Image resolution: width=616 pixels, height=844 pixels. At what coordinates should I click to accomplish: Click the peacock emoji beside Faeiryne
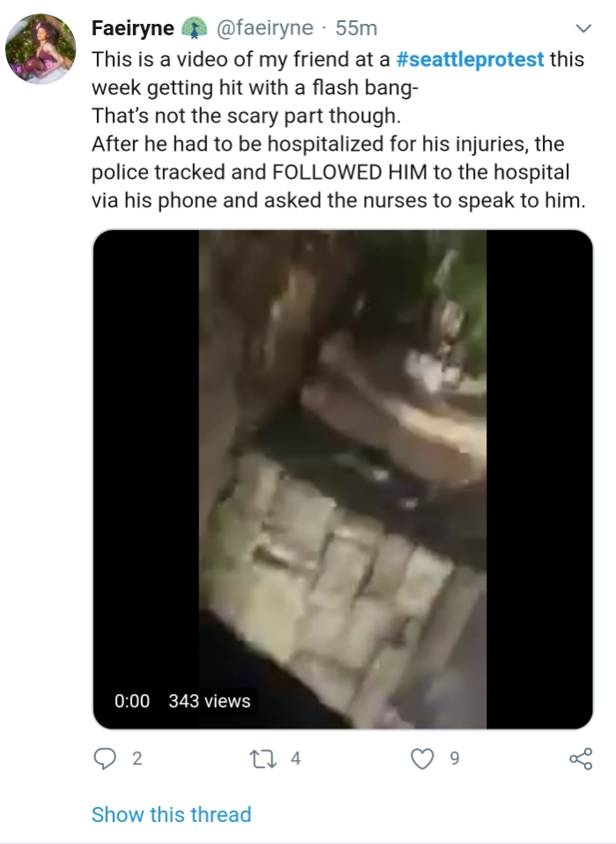click(x=194, y=28)
